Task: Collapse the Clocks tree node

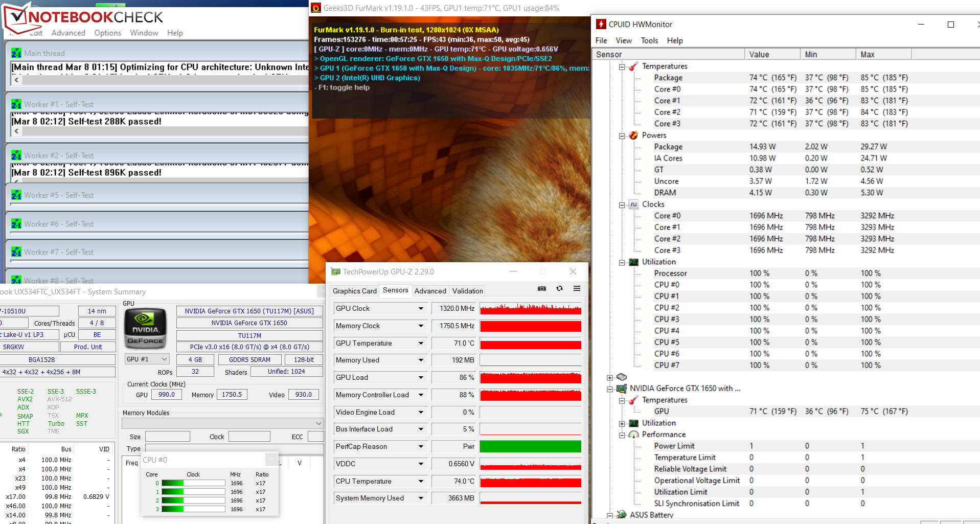Action: [622, 205]
